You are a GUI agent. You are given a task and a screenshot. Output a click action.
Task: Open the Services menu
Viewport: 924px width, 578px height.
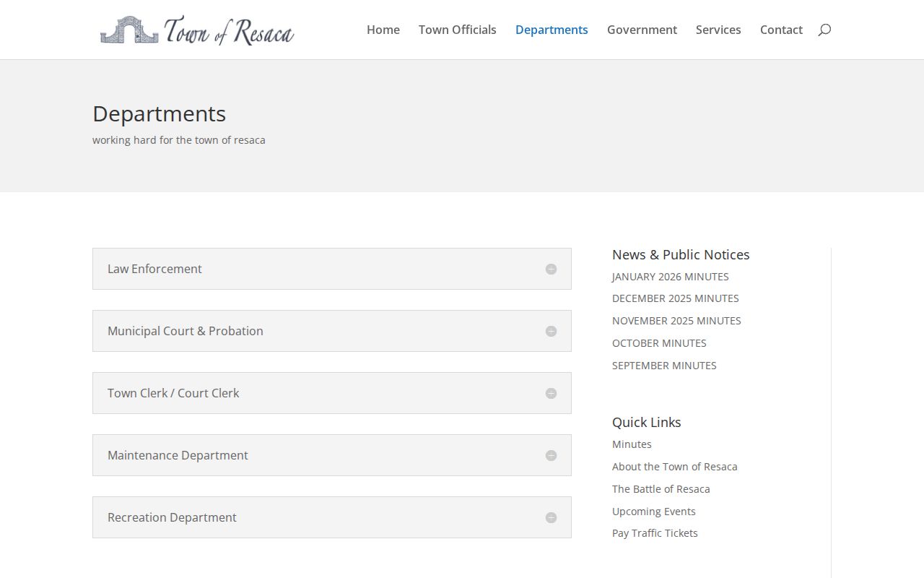click(718, 30)
